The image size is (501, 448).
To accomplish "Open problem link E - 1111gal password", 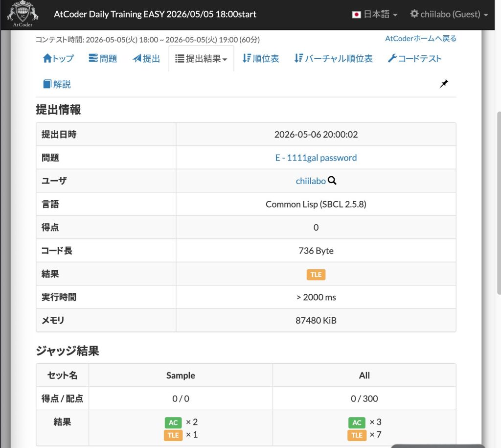I will click(316, 158).
